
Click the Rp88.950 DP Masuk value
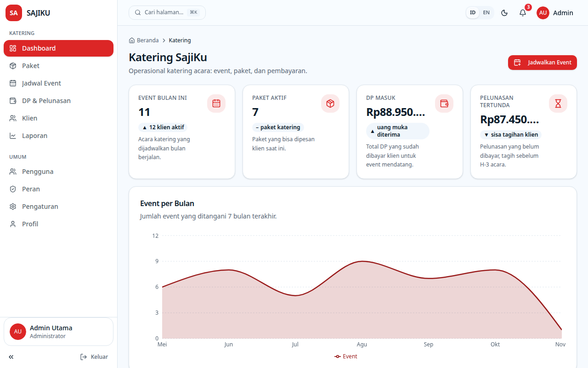396,112
